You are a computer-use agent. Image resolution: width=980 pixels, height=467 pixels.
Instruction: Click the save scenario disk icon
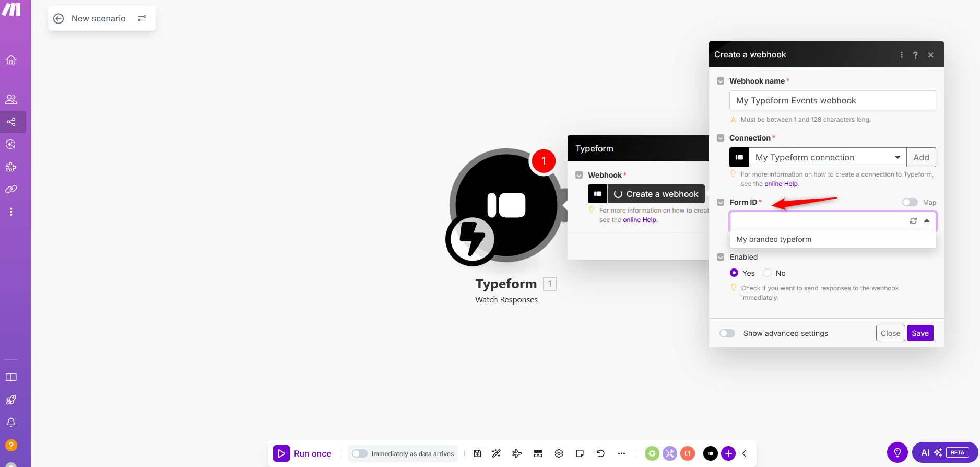tap(477, 453)
